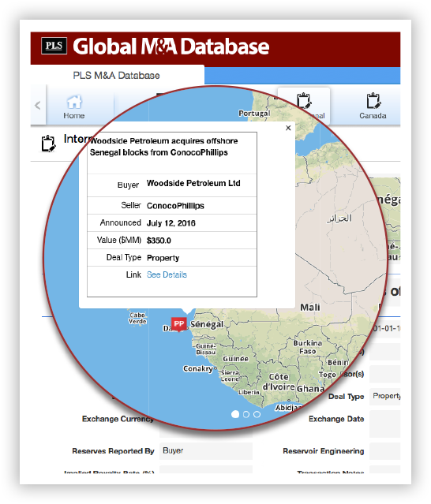
Task: Select the PLS M&A Database tab
Action: (x=117, y=76)
